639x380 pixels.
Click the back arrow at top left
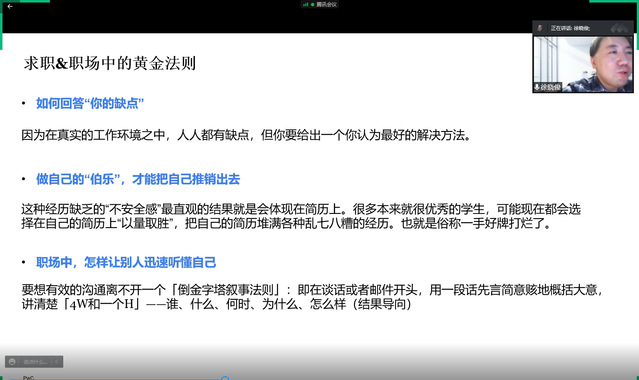pyautogui.click(x=10, y=7)
